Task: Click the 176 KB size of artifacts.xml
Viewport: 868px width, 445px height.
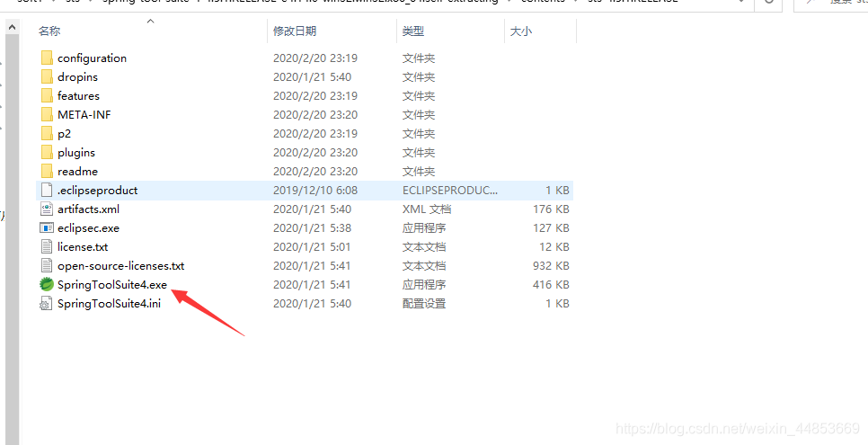Action: pyautogui.click(x=551, y=209)
